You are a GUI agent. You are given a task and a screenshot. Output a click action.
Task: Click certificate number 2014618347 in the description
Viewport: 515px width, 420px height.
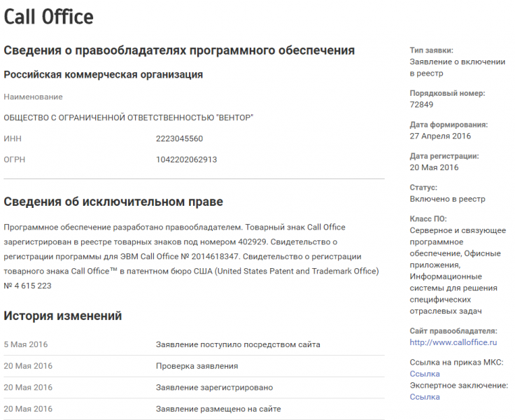(215, 257)
